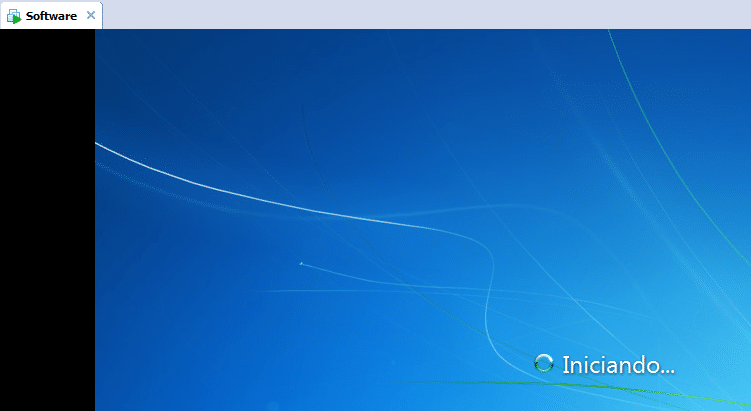Screen dimensions: 751x411
Task: Click the spinning loading indicator
Action: click(544, 364)
